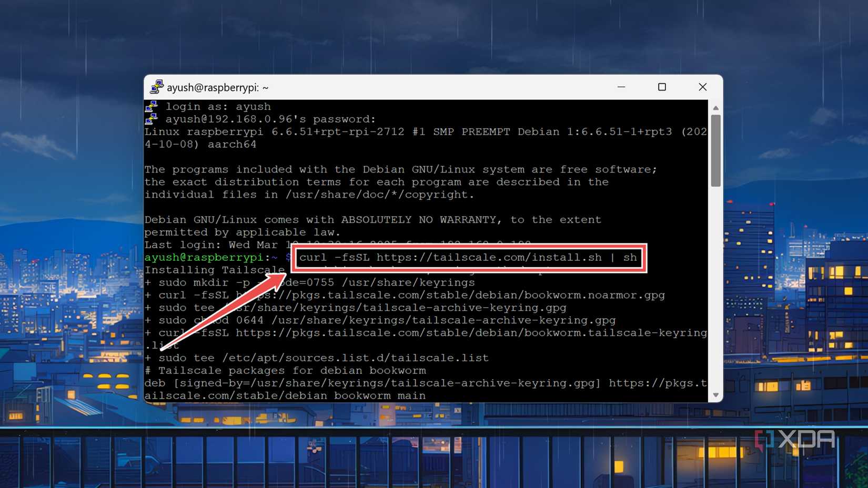Click the deb signed-by repository line
The image size is (868, 488).
pos(421,383)
